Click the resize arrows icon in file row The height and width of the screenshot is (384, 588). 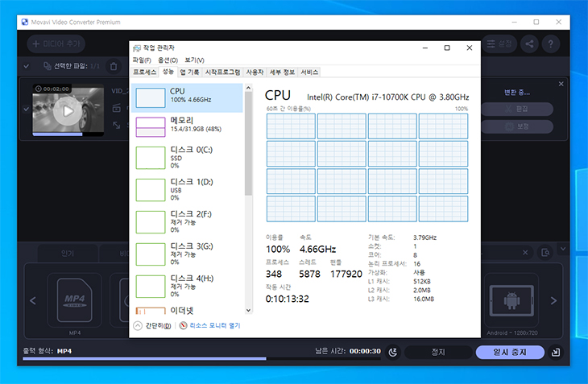[117, 125]
